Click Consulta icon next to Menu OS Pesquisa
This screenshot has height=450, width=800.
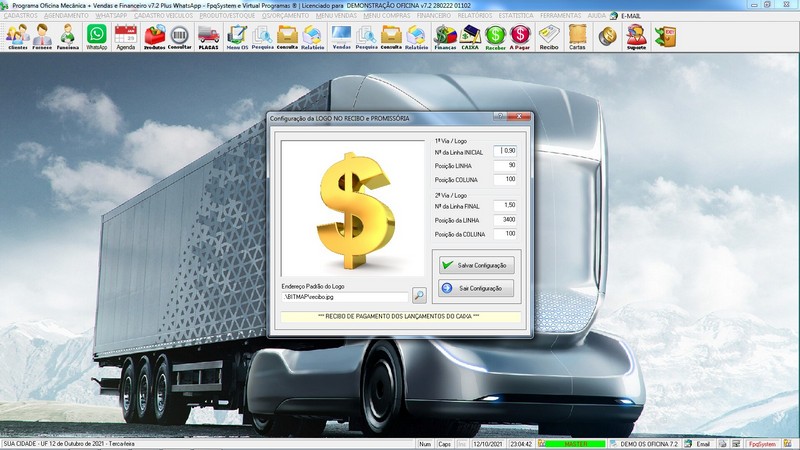click(x=287, y=37)
